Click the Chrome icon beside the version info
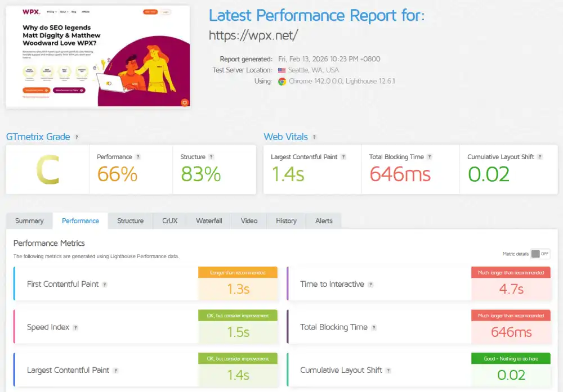Screen dimensions: 563x392 coord(282,81)
